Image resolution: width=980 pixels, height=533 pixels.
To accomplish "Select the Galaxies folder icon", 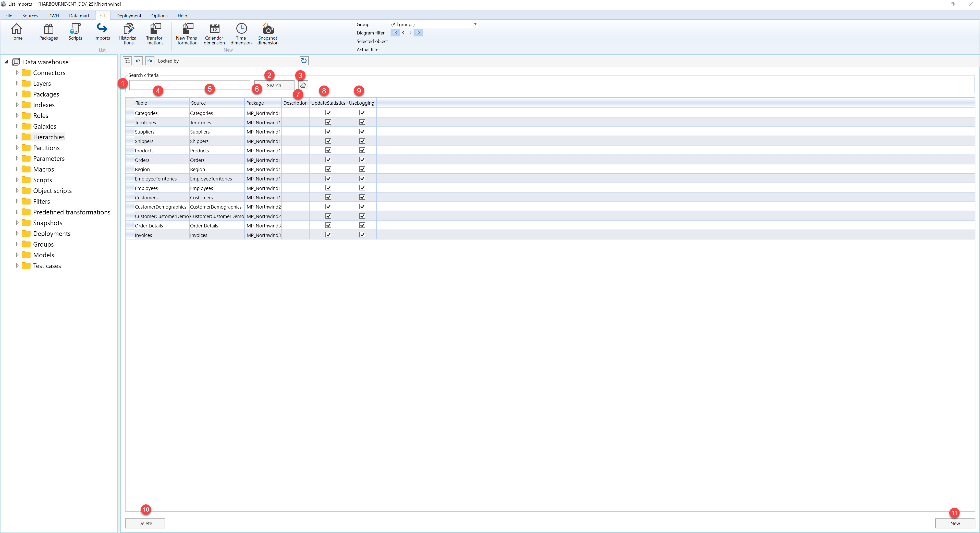I will tap(26, 126).
